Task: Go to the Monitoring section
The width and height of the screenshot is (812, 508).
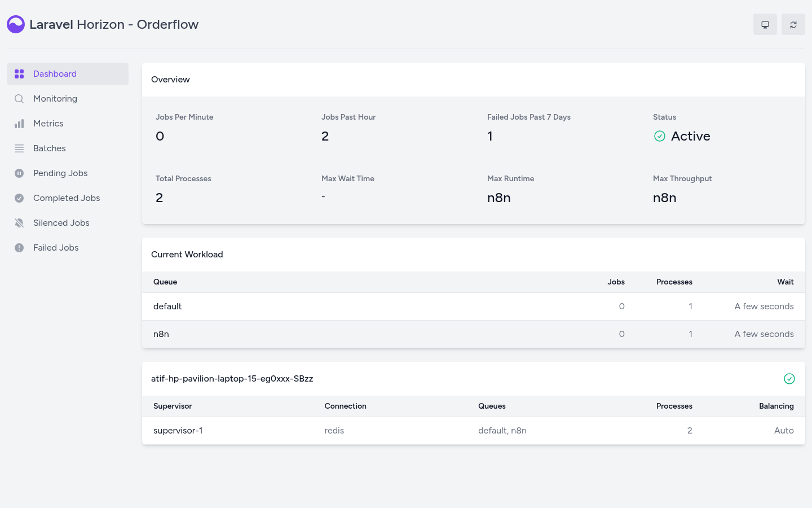Action: [68, 99]
